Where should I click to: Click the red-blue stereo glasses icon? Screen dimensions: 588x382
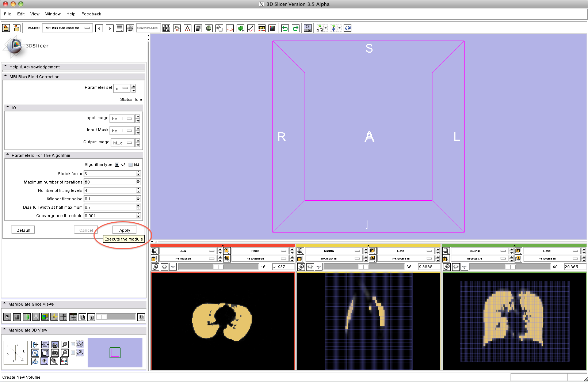[64, 361]
